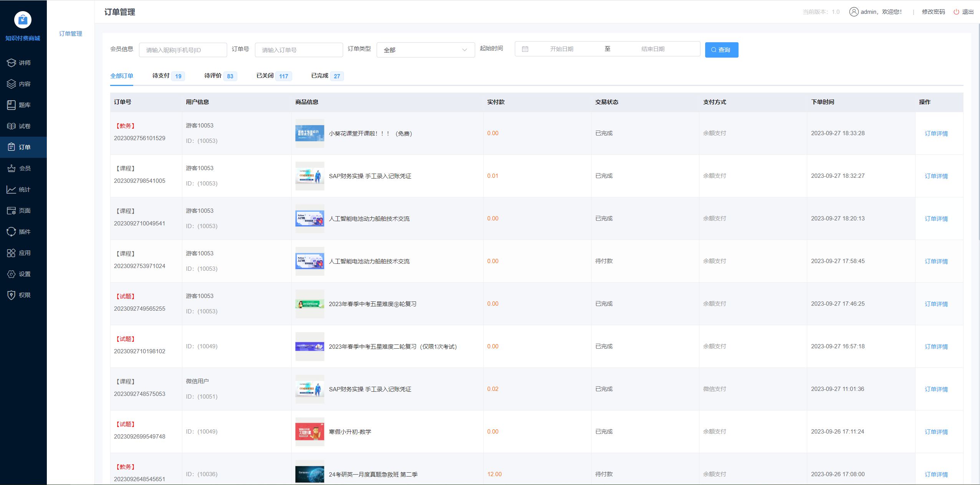Select the 待评价 tab

[x=213, y=76]
